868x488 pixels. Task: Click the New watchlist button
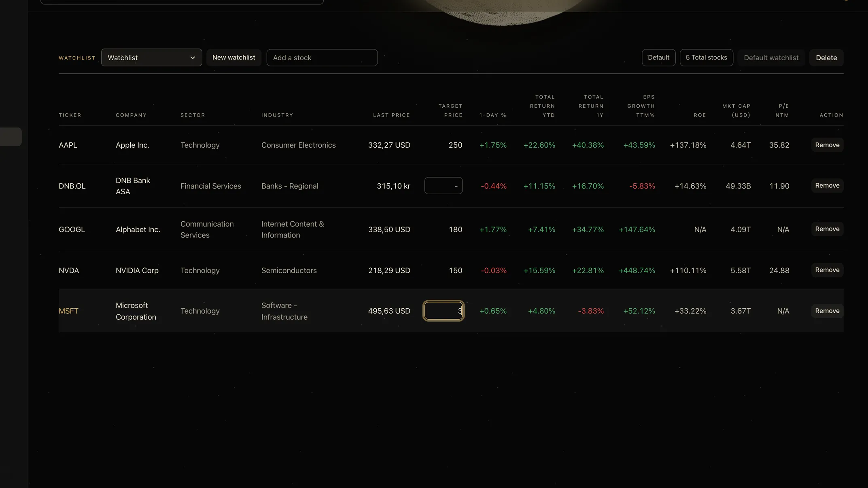pos(234,57)
